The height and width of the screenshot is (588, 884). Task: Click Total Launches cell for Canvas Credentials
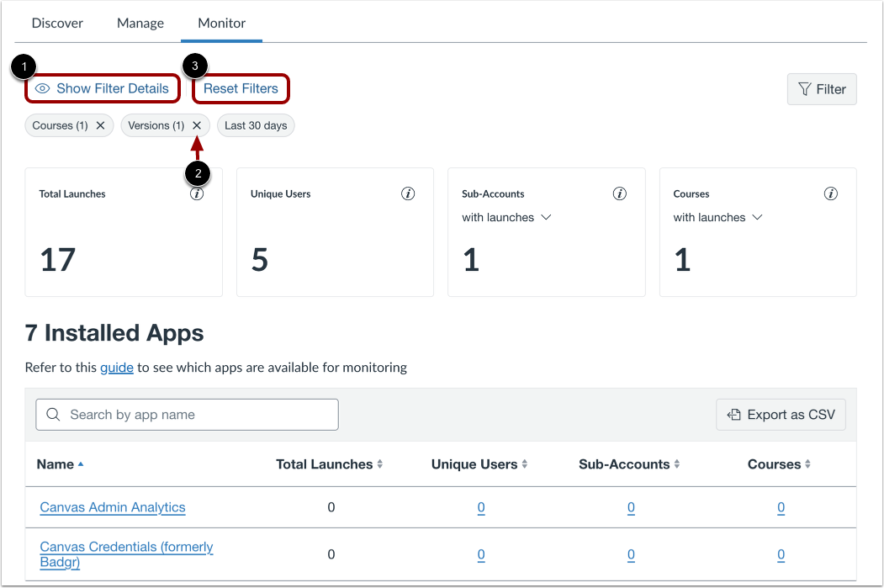pyautogui.click(x=331, y=554)
